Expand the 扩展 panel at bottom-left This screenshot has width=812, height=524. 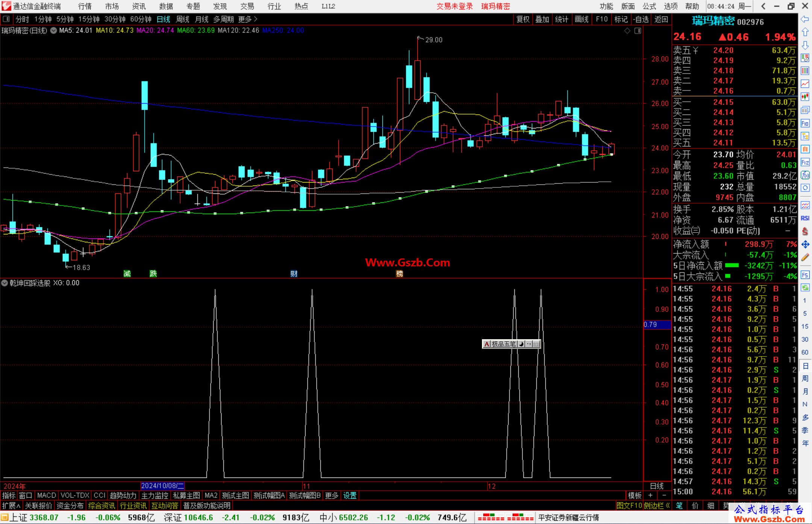(11, 506)
